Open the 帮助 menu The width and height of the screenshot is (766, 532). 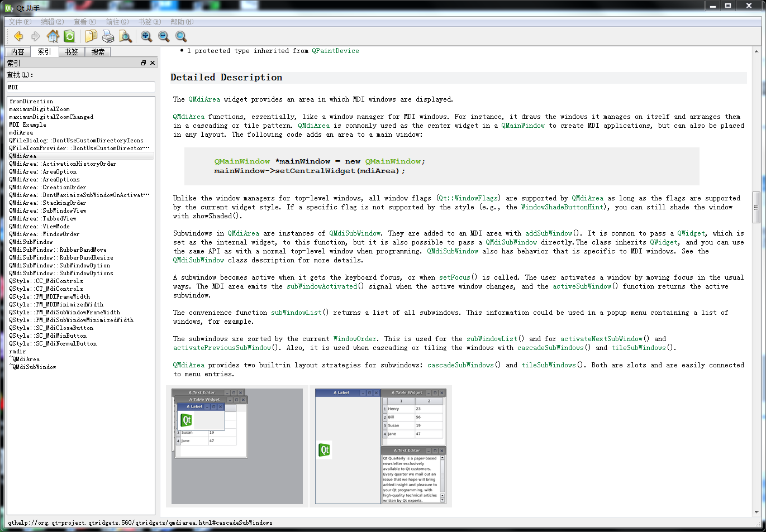[182, 21]
